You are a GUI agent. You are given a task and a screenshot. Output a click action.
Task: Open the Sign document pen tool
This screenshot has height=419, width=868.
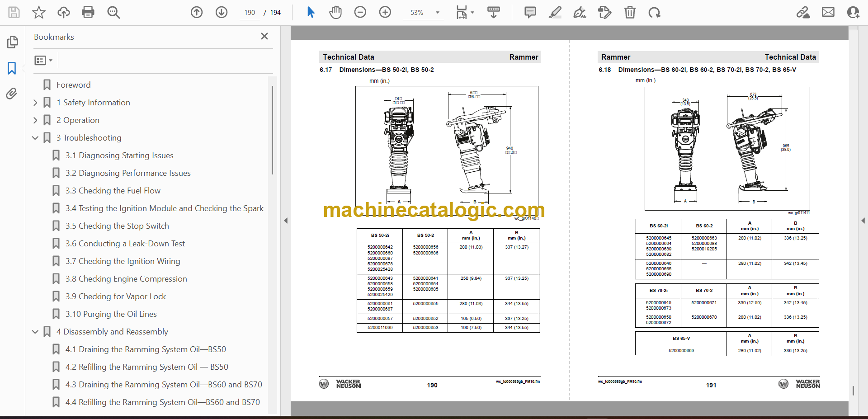pyautogui.click(x=580, y=12)
